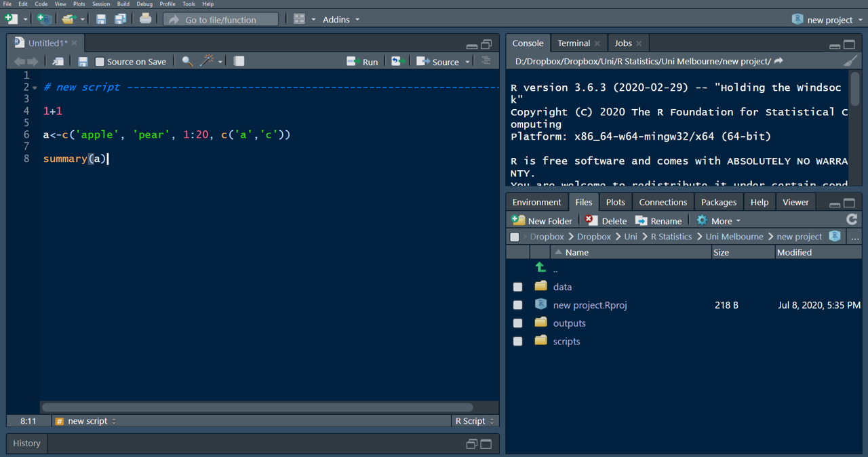This screenshot has height=457, width=868.
Task: Open the Addins dropdown menu
Action: coord(340,20)
